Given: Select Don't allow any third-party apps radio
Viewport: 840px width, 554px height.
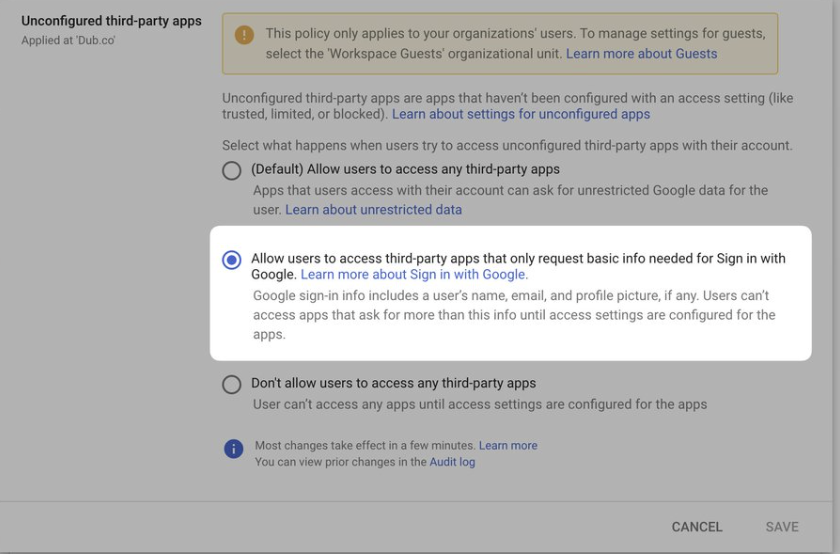Looking at the screenshot, I should click(x=231, y=384).
